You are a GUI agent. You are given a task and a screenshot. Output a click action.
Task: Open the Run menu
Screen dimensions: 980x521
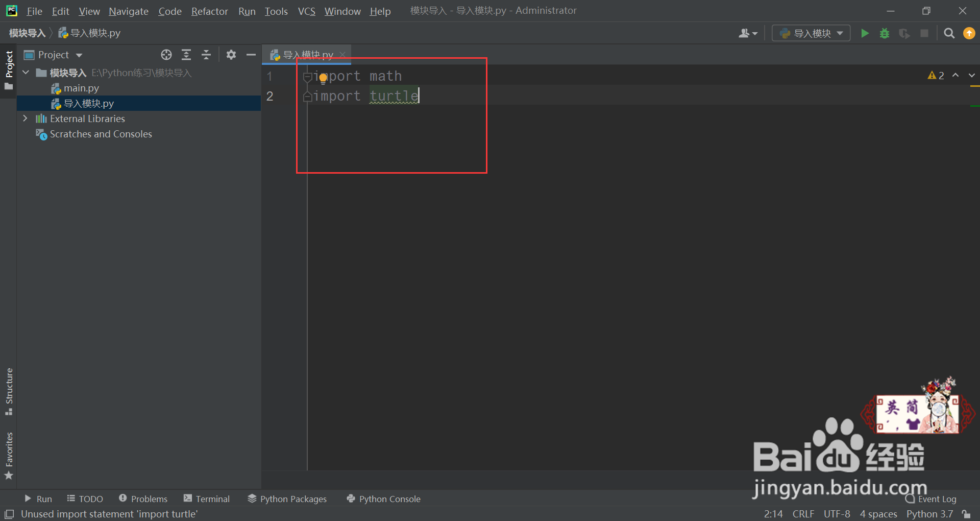pyautogui.click(x=247, y=11)
